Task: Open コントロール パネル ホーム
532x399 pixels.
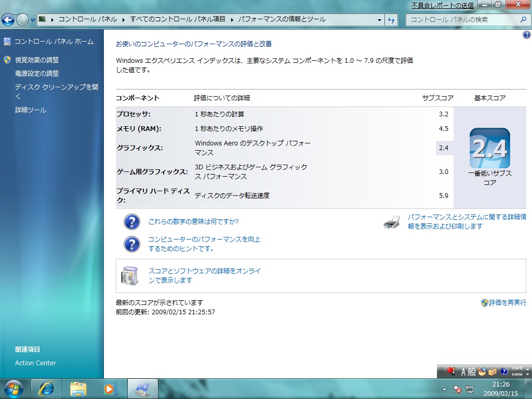Action: 54,42
